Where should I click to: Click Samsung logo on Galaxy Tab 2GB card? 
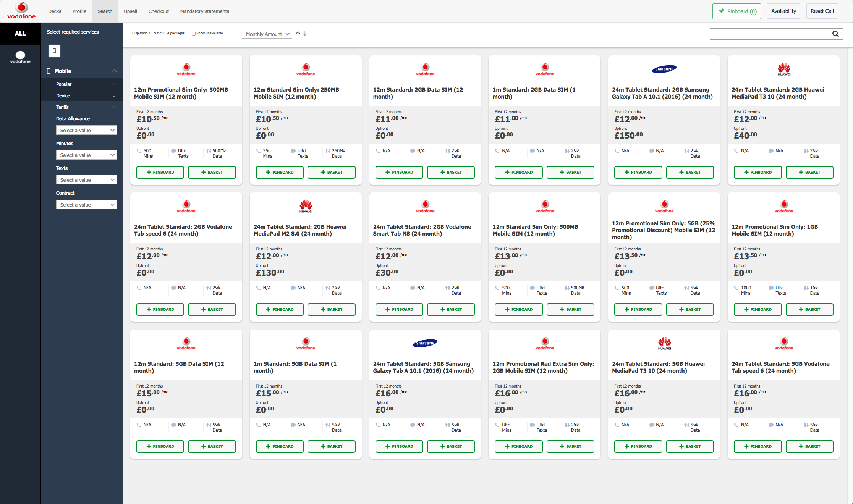coord(664,69)
